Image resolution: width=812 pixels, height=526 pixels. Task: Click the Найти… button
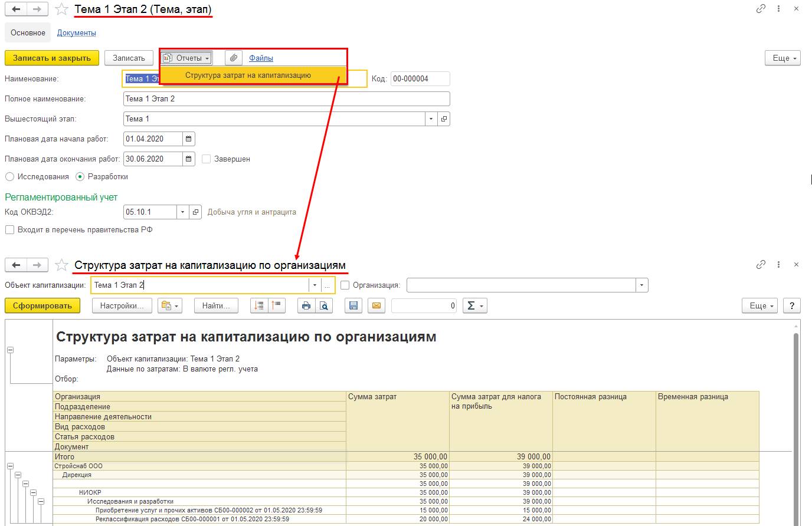pos(216,305)
